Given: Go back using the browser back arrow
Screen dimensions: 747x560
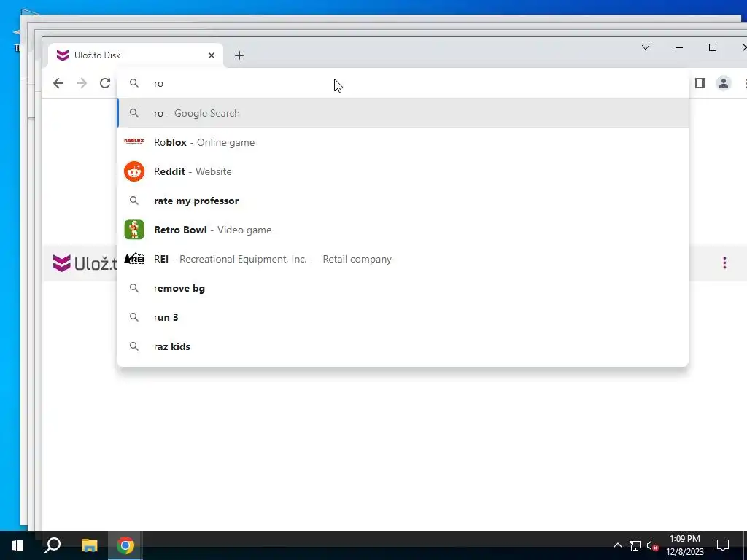Looking at the screenshot, I should 58,83.
